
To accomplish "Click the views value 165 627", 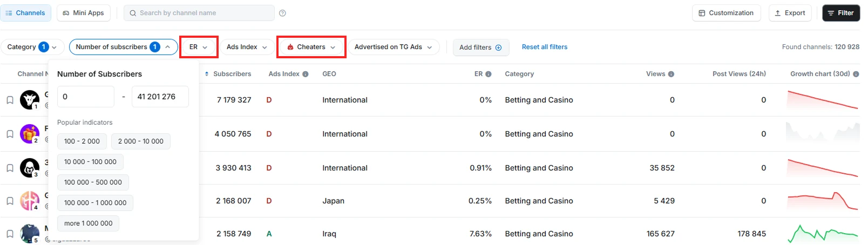I will pyautogui.click(x=661, y=234).
